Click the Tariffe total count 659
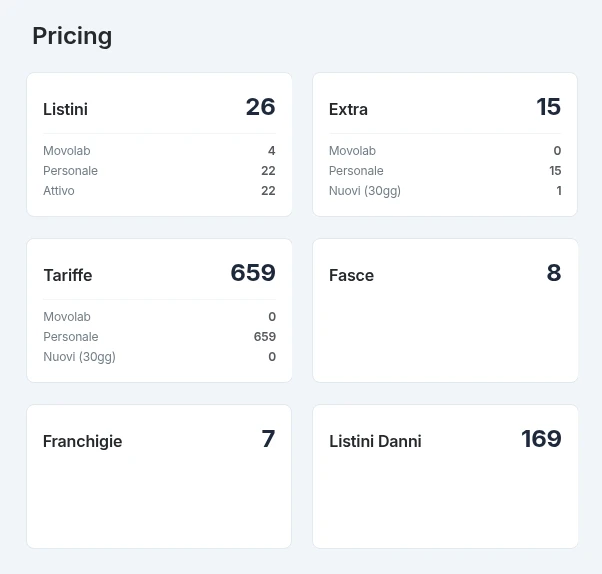602x574 pixels. pos(253,273)
